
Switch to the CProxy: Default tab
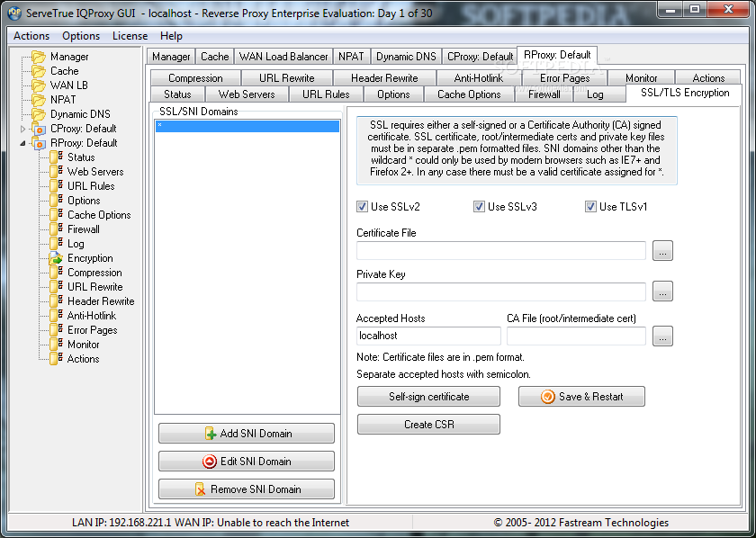480,57
